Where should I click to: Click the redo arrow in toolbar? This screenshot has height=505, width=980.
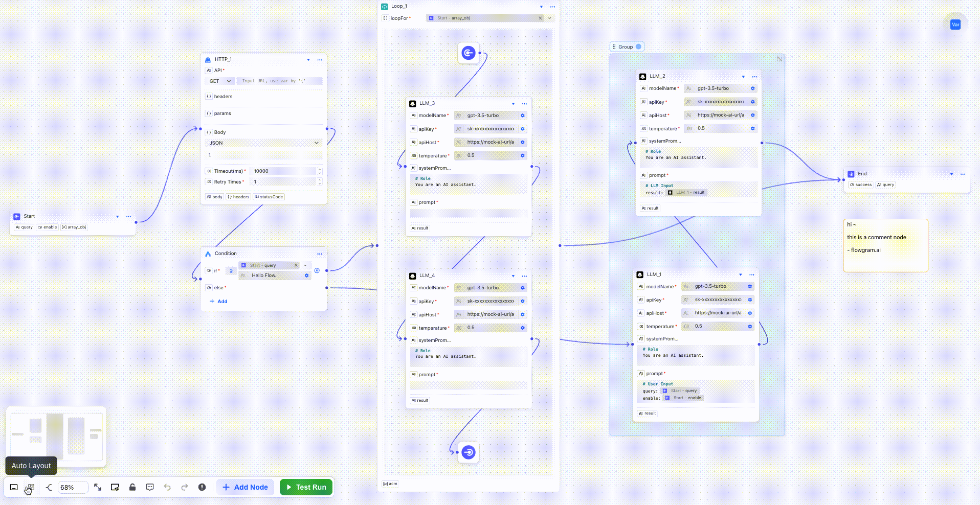coord(185,487)
